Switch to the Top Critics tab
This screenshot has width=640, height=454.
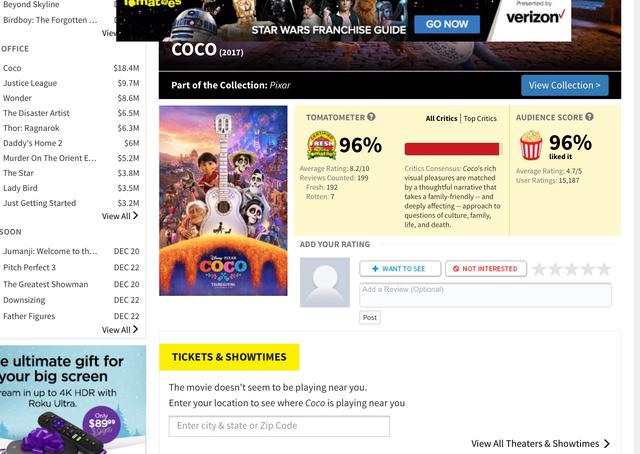tap(480, 118)
